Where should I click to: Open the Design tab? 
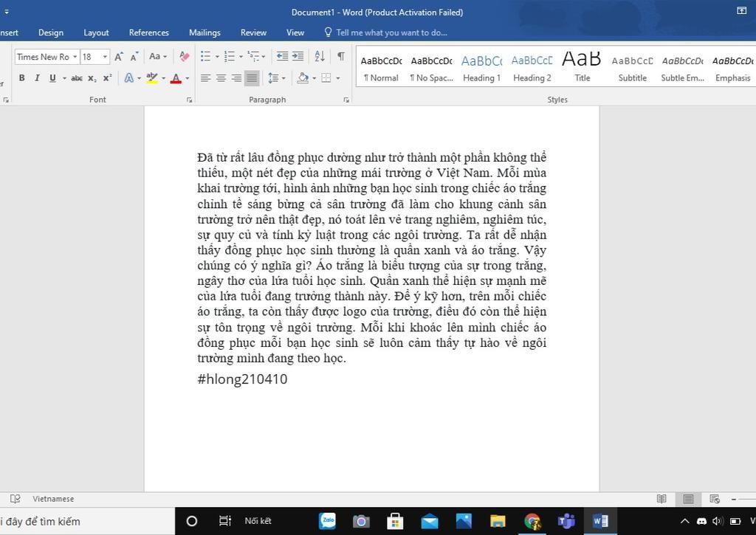(51, 32)
